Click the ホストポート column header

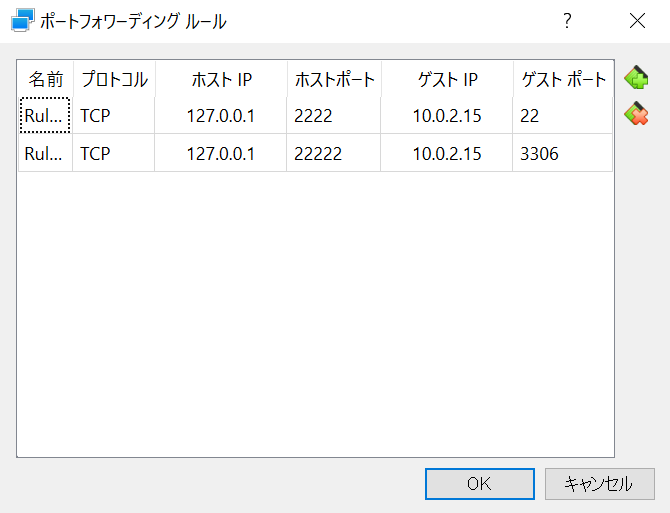335,79
